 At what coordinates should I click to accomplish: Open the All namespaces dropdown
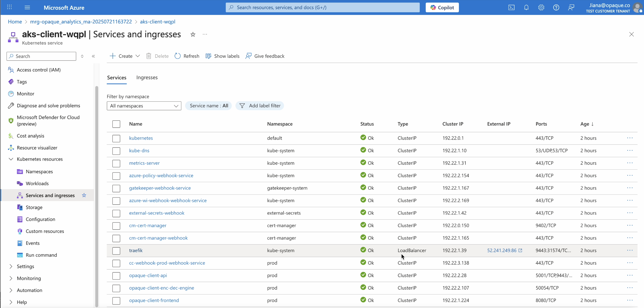coord(144,106)
